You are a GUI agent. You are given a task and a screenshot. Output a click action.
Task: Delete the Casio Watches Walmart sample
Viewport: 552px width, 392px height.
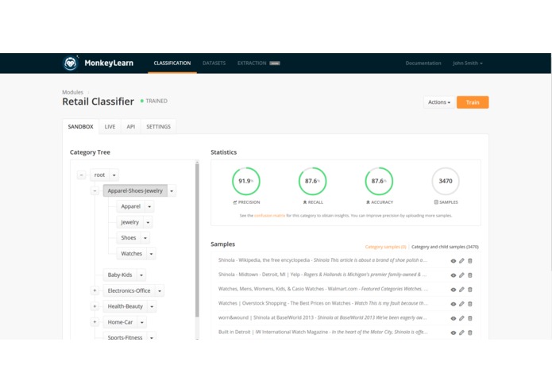[x=470, y=290]
